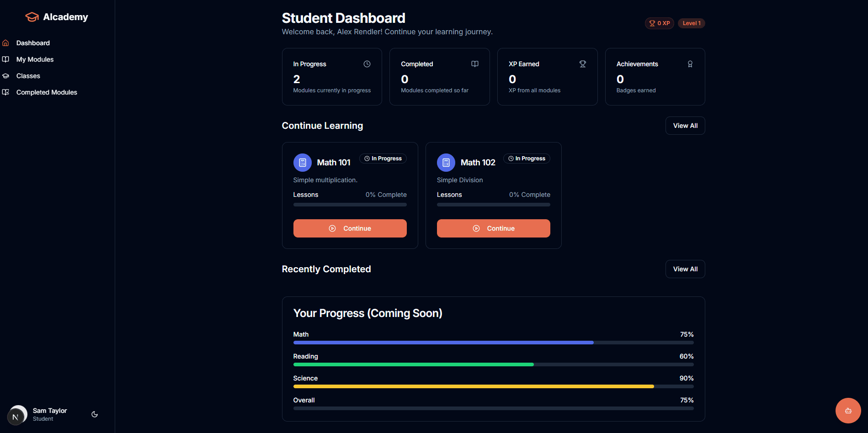Image resolution: width=868 pixels, height=433 pixels.
Task: Continue the Math 102 Simple Division module
Action: [x=493, y=228]
